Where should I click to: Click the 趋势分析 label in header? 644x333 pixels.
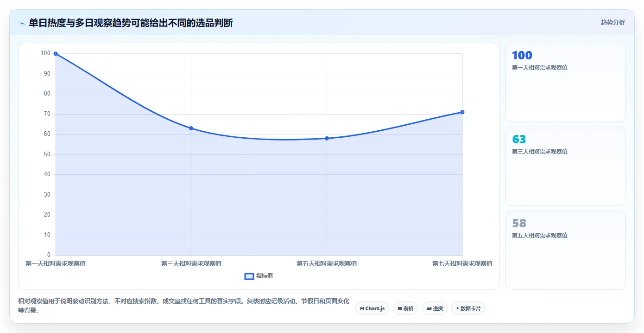[x=612, y=22]
